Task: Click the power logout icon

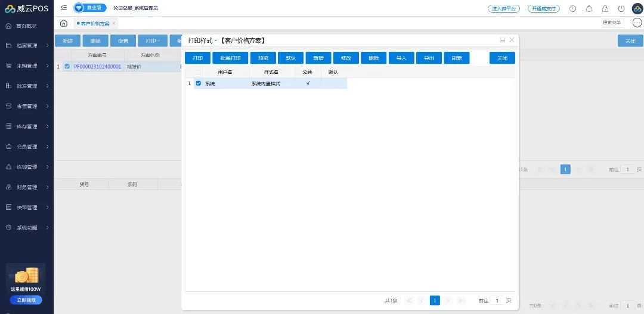Action: (621, 9)
